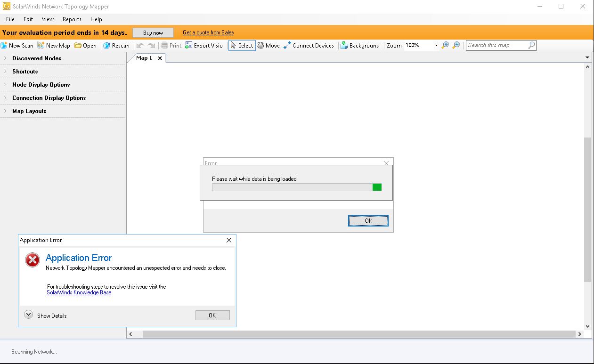This screenshot has height=364, width=594.
Task: Click SolarWinds app icon in title bar
Action: (7, 7)
